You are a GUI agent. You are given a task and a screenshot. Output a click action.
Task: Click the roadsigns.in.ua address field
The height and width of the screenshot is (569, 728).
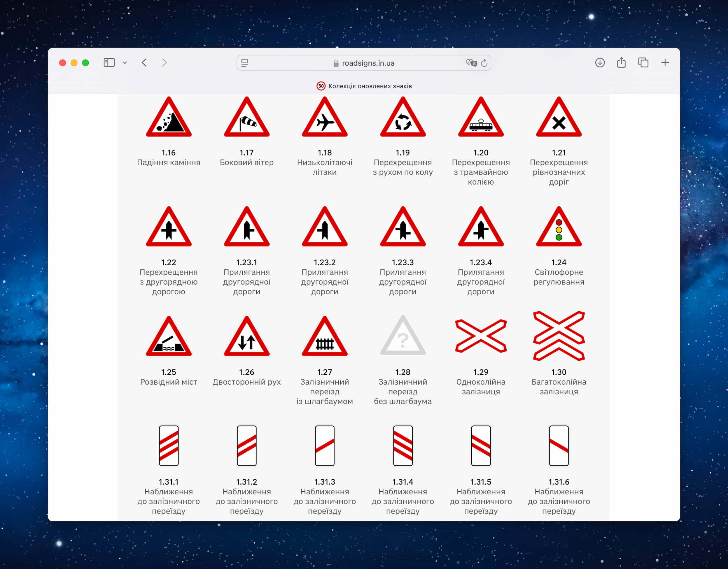(x=364, y=63)
